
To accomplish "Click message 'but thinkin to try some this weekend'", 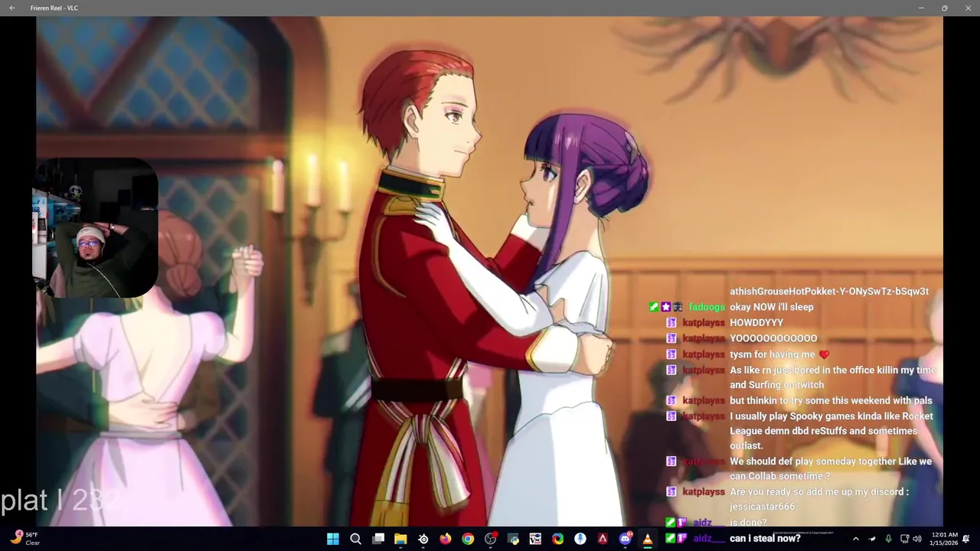I will 831,400.
